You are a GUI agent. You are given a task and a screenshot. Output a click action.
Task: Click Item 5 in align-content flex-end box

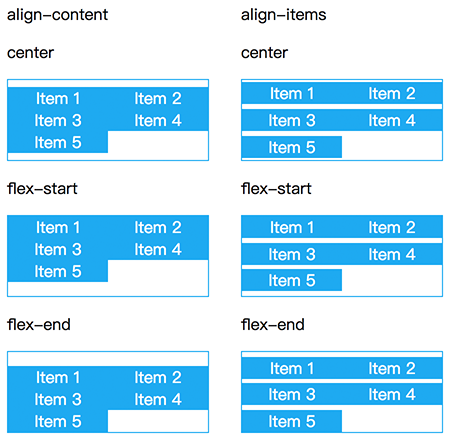pos(58,421)
